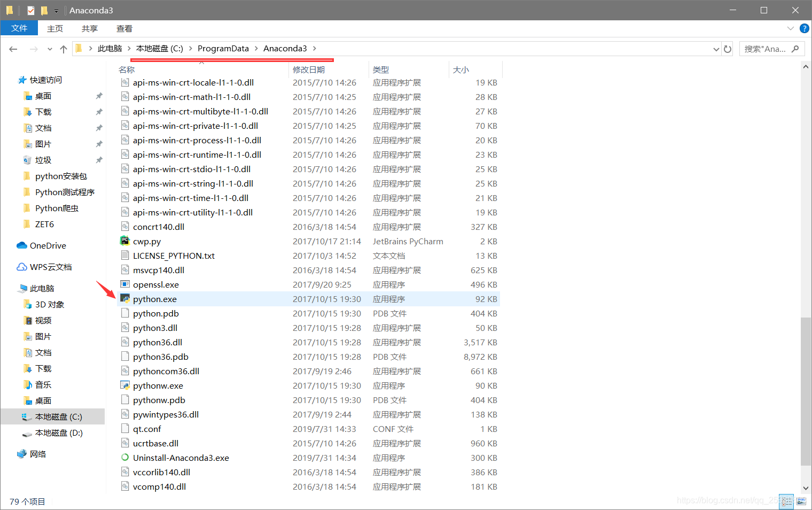Select the python.pdb file icon
This screenshot has width=812, height=510.
(125, 313)
